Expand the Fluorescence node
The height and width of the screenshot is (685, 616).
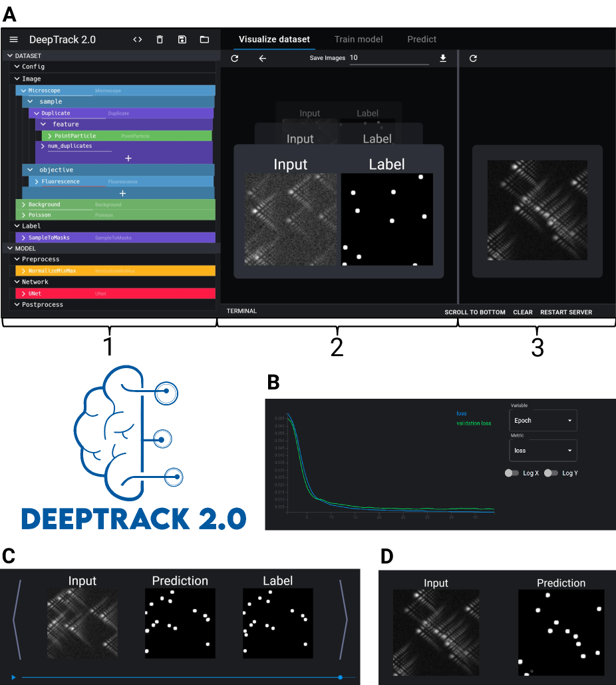37,181
